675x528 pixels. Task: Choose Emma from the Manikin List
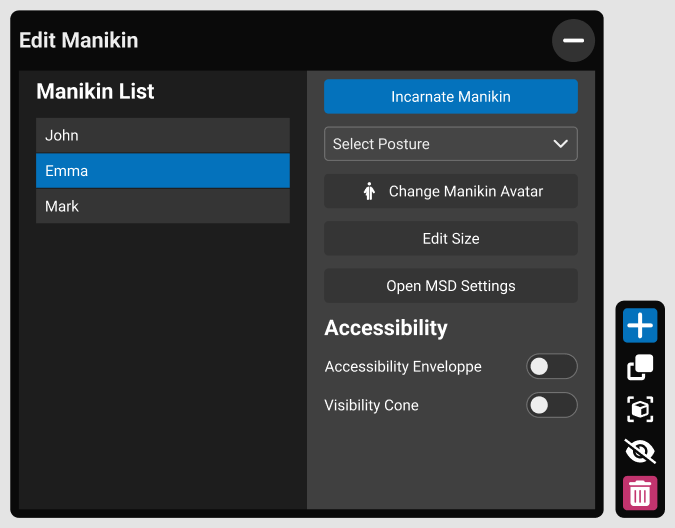[x=163, y=171]
